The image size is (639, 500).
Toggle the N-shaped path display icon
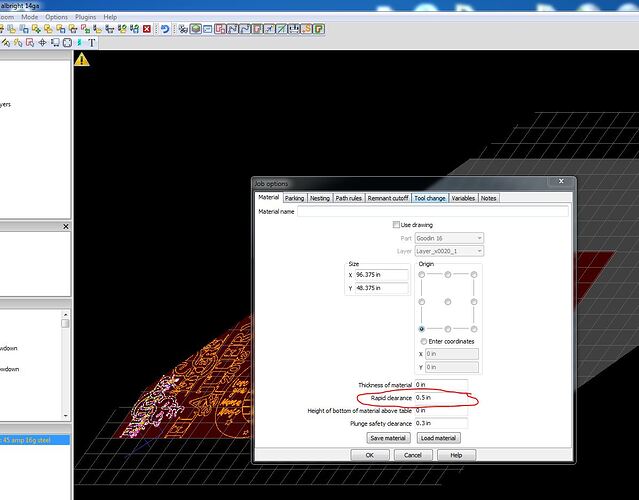tap(232, 29)
